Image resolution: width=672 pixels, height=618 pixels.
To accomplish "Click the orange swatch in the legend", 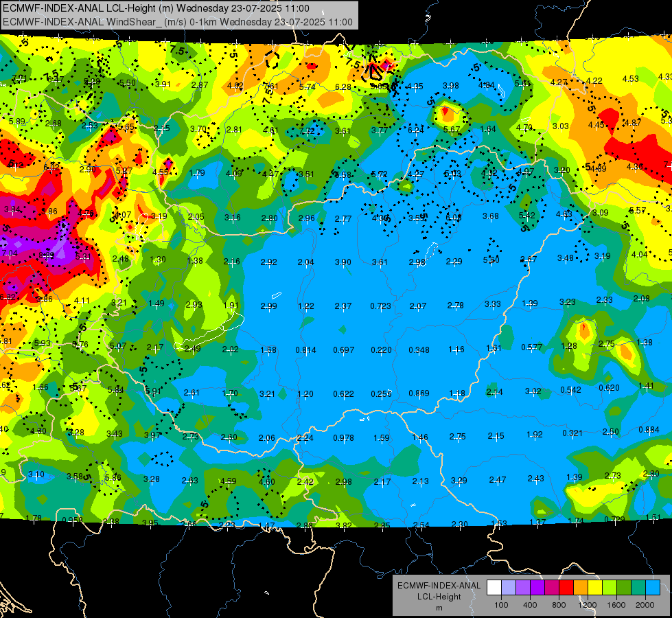I will click(581, 588).
